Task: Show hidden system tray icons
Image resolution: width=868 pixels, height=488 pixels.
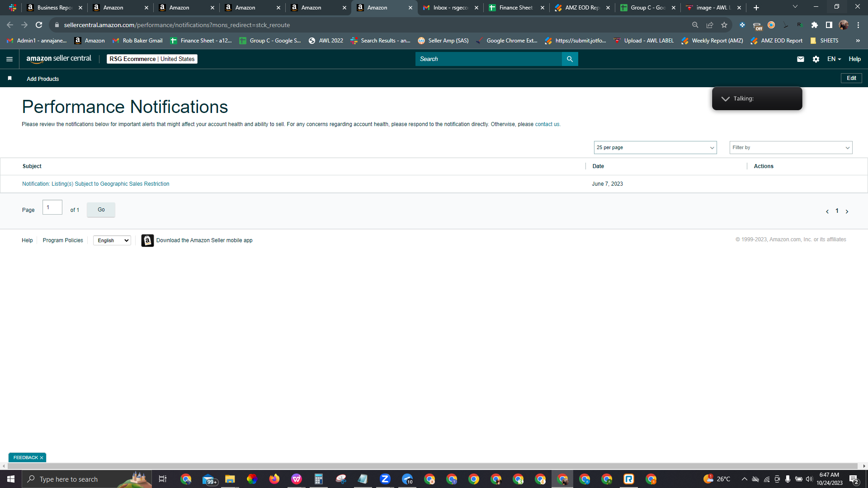Action: [x=744, y=479]
